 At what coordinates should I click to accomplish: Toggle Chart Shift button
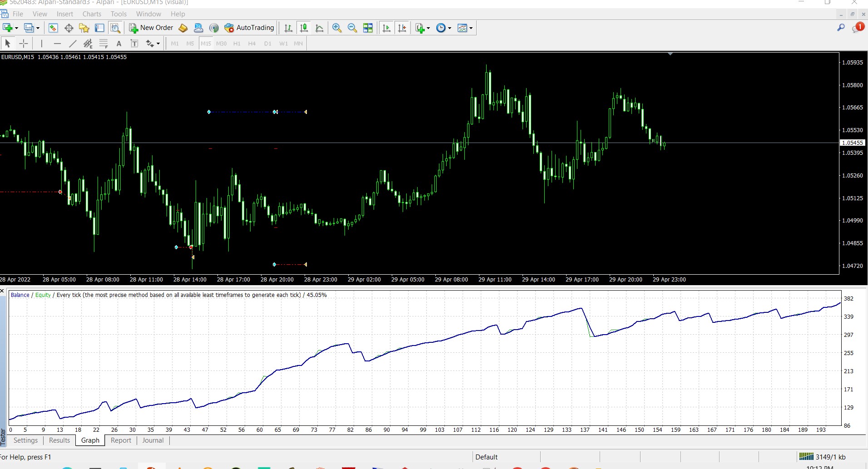[x=402, y=28]
